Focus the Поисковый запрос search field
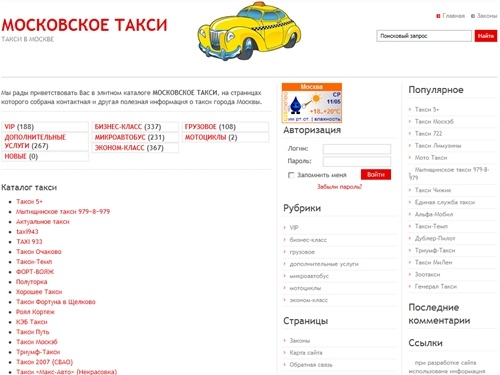500x375 pixels. [424, 36]
